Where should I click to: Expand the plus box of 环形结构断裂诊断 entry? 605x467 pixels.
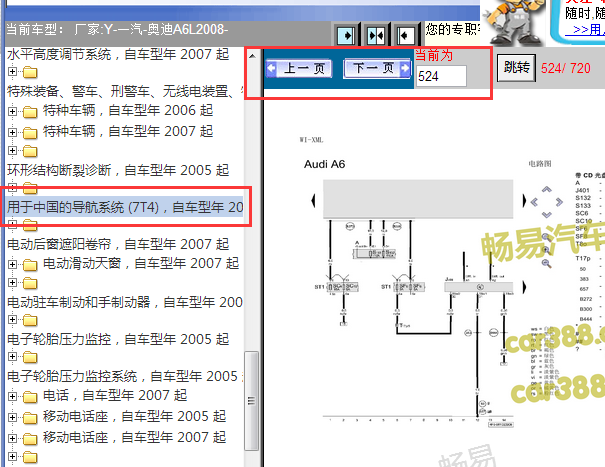[12, 150]
